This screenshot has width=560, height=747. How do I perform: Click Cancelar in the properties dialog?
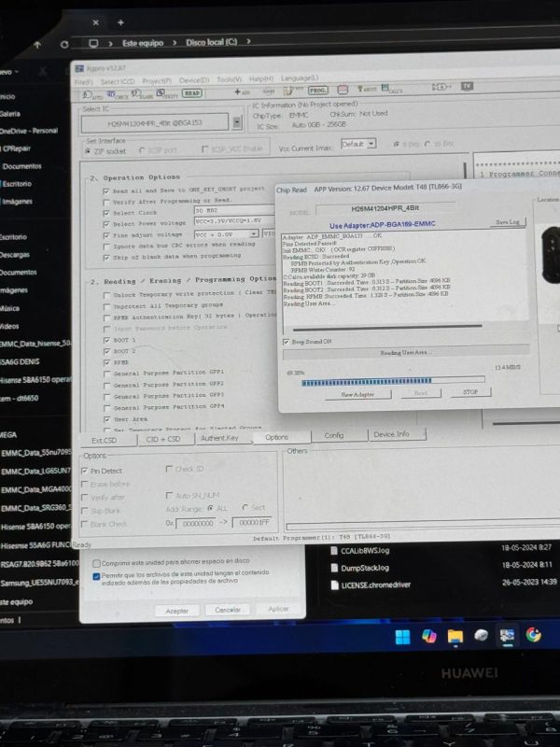pyautogui.click(x=228, y=610)
